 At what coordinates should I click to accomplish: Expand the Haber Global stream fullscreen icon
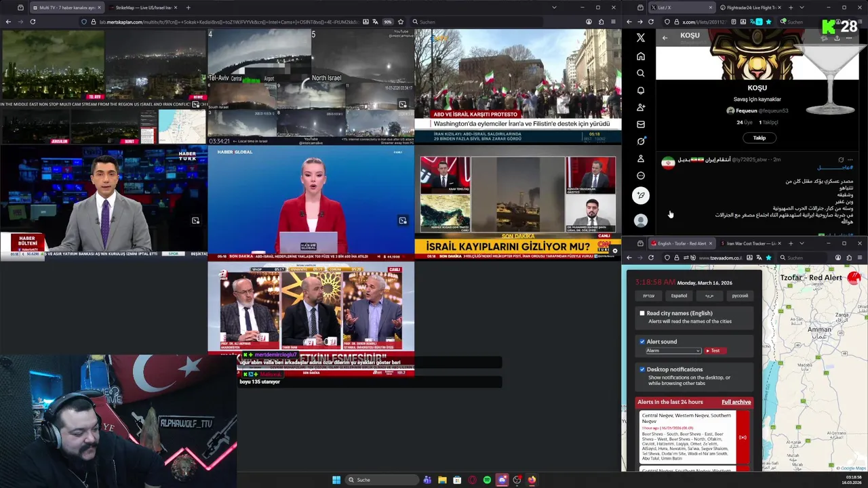[x=403, y=220]
